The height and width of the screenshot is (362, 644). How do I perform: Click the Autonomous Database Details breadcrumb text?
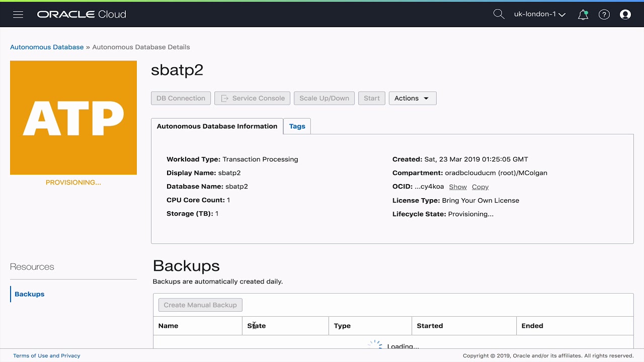pyautogui.click(x=141, y=47)
